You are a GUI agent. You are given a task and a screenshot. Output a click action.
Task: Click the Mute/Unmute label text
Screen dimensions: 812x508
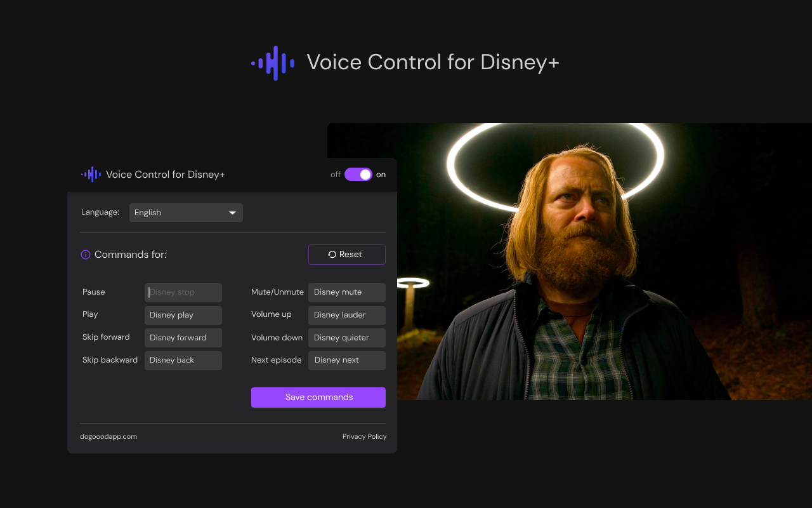coord(277,292)
